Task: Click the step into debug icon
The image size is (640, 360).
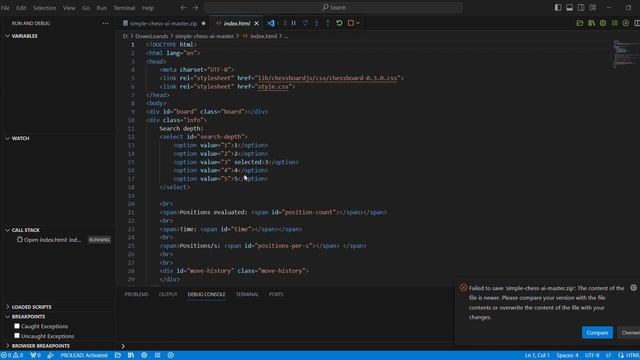Action: tap(316, 23)
